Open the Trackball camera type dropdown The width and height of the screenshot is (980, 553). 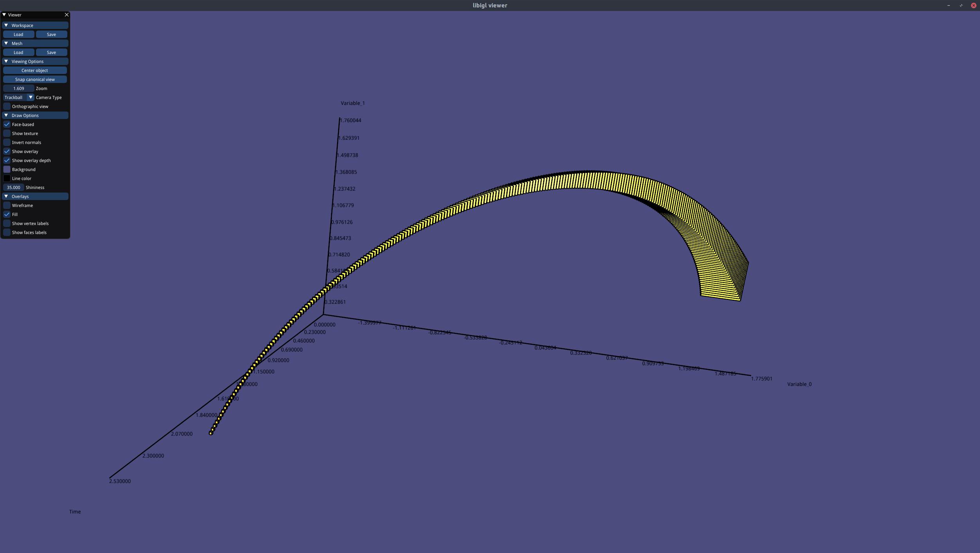pos(18,97)
